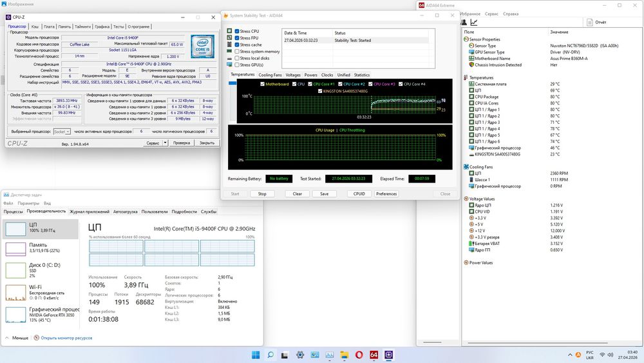Switch to the Voltages tab in the stability test
Screen dimensions: 644x363
tap(293, 75)
